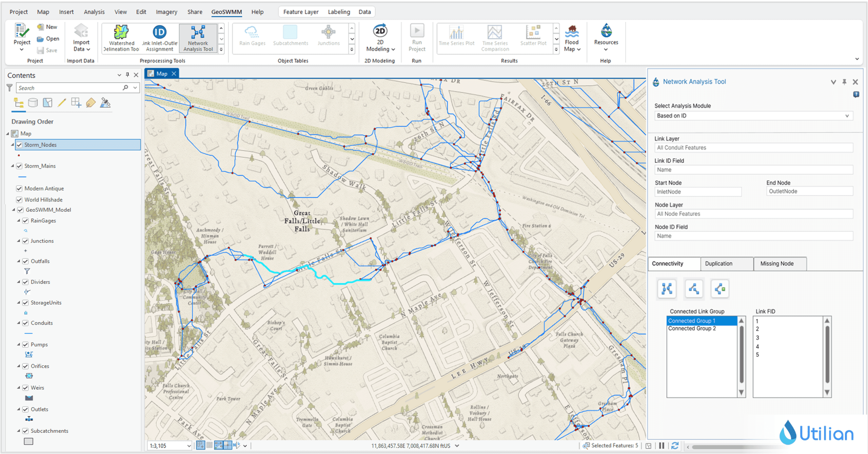Open the GeoSWMM ribbon menu
Screen dimensions: 868x454
[226, 12]
